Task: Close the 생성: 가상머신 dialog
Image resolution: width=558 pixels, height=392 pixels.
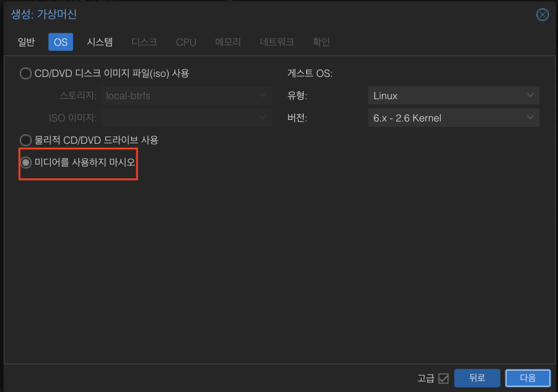Action: coord(542,15)
